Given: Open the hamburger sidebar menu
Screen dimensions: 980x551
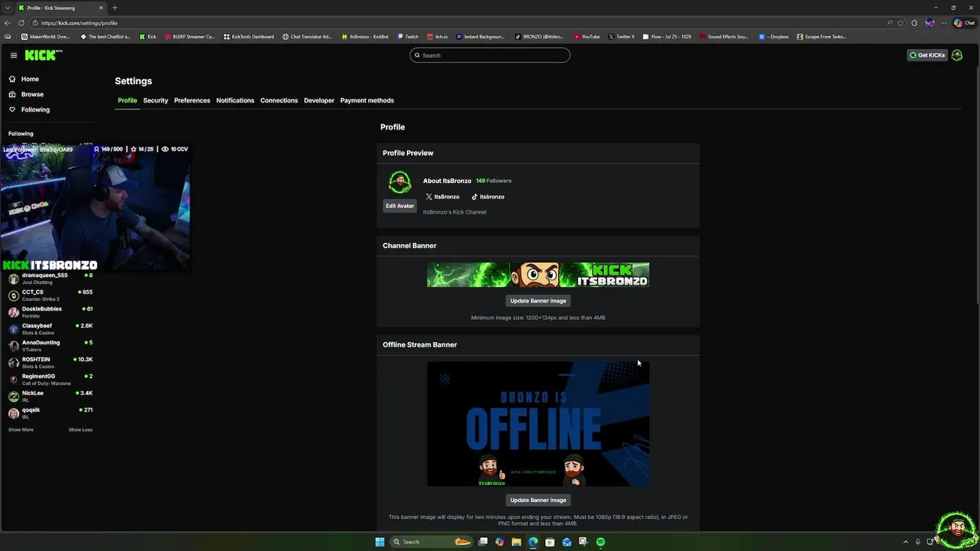Looking at the screenshot, I should [14, 55].
